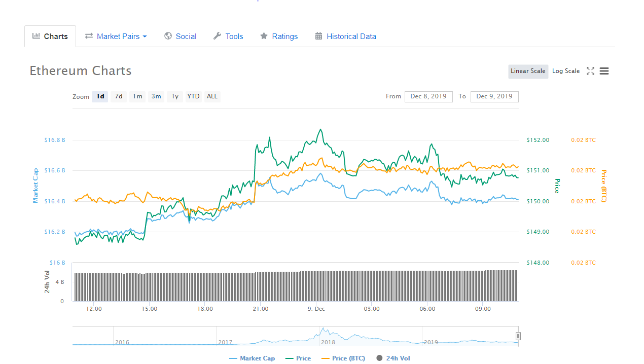
Task: Set zoom to 7d
Action: pos(119,96)
